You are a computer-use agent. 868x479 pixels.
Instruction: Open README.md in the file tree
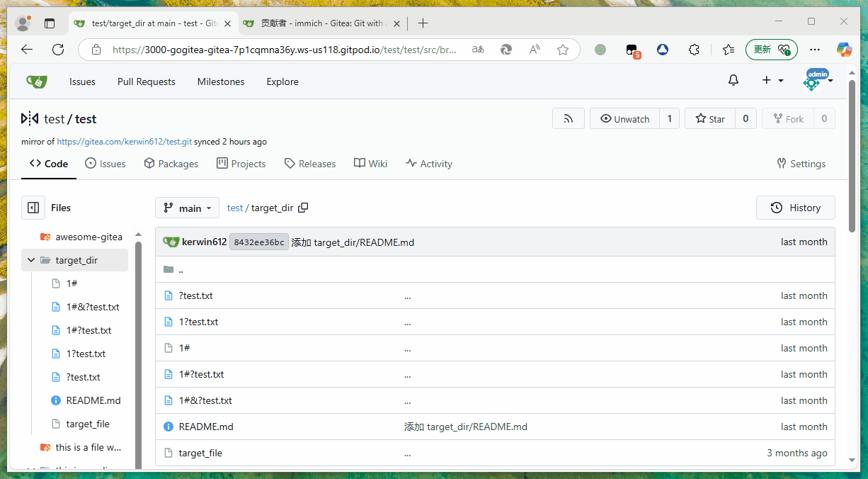click(93, 400)
